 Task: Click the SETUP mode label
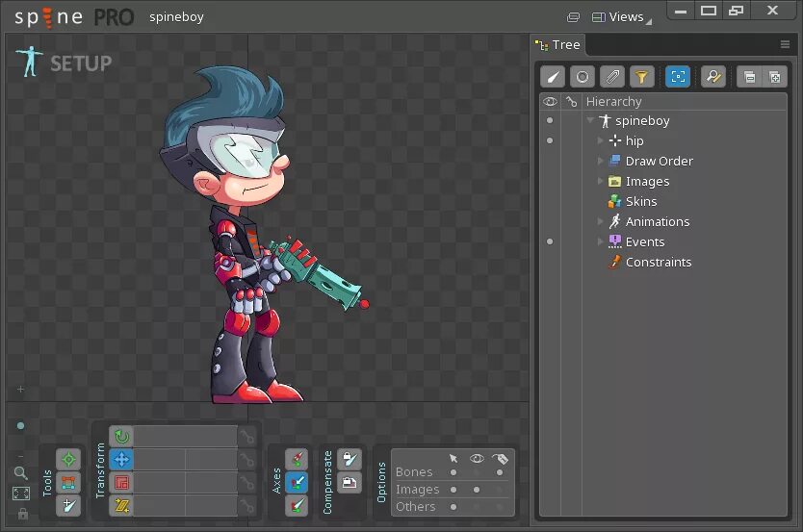tap(81, 63)
